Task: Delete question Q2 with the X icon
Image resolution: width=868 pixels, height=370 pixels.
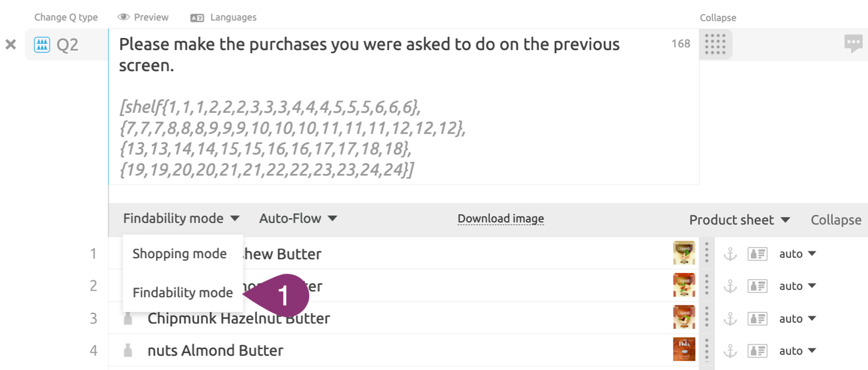Action: click(11, 44)
